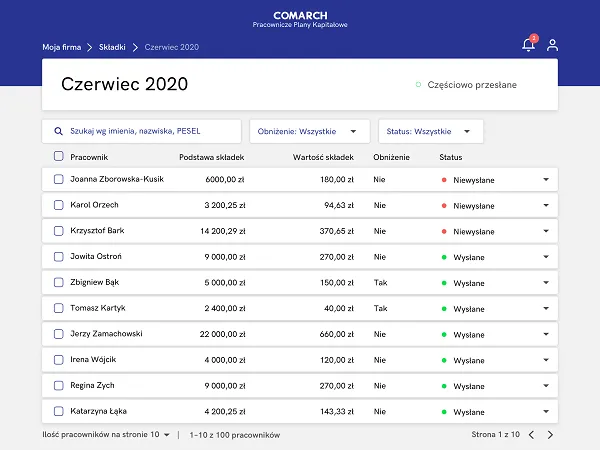
Task: Select the checkbox for Zbigniew Bąk
Action: pos(59,282)
